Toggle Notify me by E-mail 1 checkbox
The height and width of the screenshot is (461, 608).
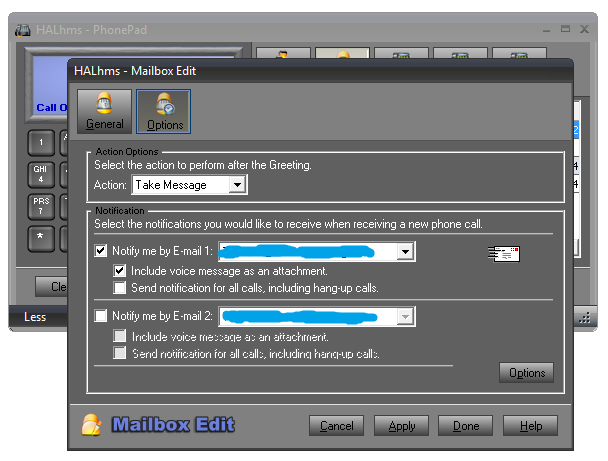click(101, 252)
